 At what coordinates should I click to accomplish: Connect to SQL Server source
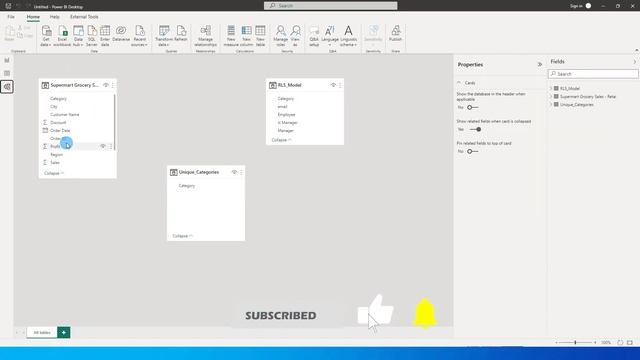(x=92, y=36)
